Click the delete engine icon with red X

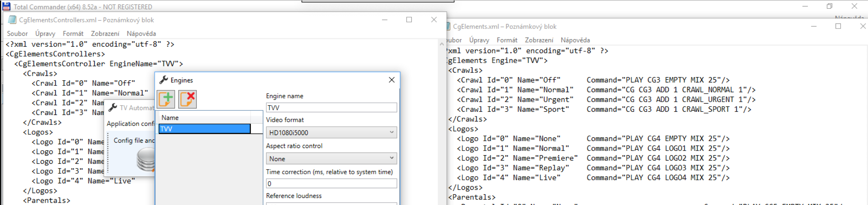point(187,99)
